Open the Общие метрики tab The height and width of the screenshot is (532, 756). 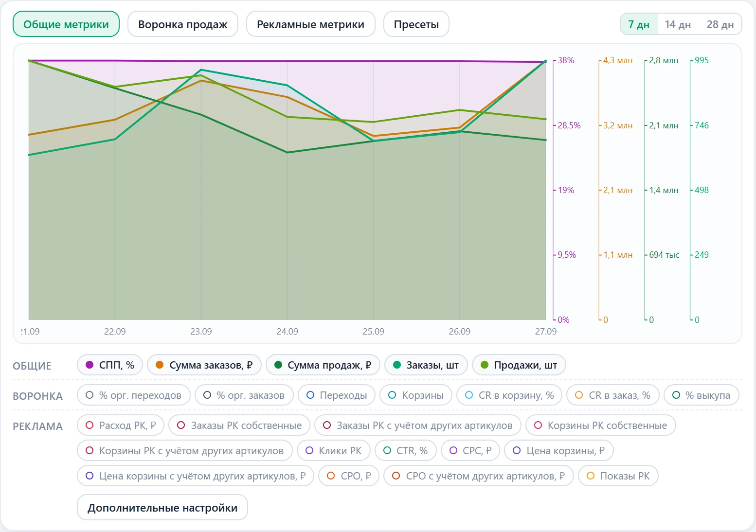click(x=66, y=24)
